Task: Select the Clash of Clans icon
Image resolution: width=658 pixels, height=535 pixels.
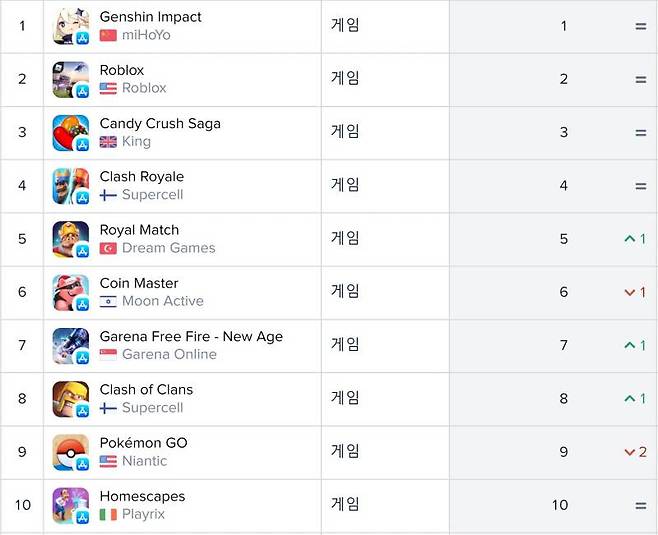Action: tap(70, 399)
